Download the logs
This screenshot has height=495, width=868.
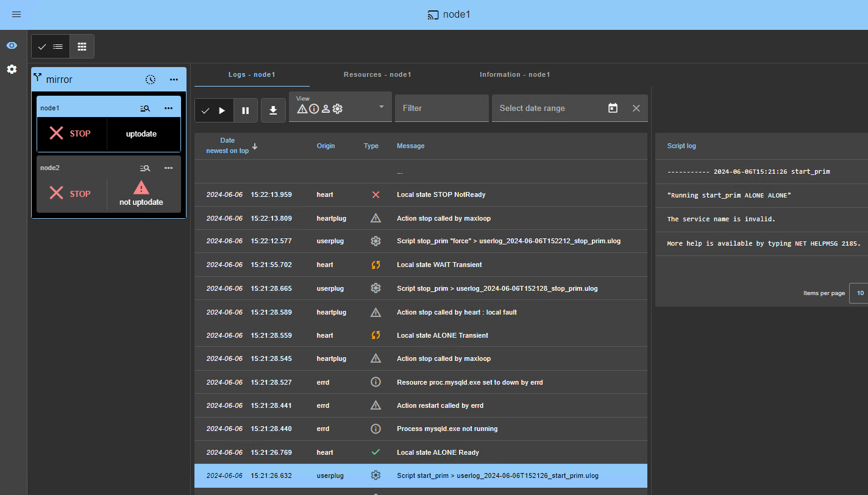(273, 110)
